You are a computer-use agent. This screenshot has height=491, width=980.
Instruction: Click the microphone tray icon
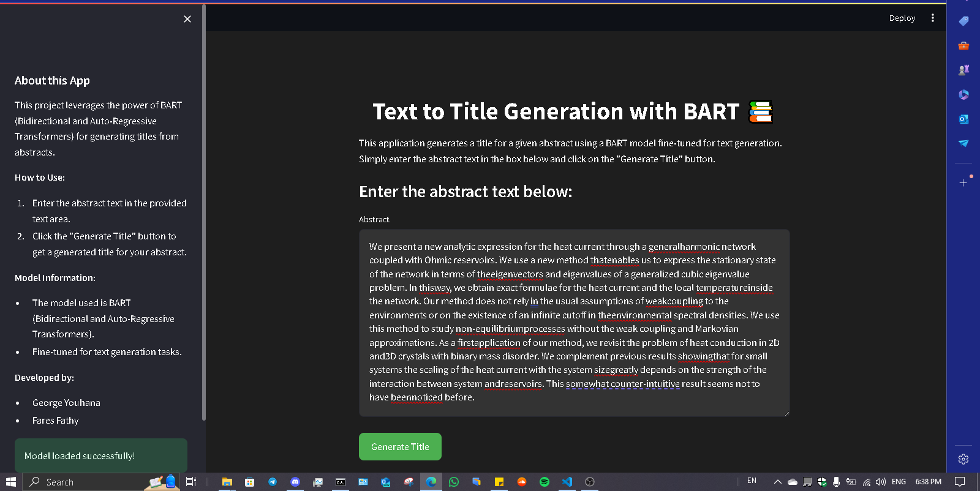click(837, 482)
